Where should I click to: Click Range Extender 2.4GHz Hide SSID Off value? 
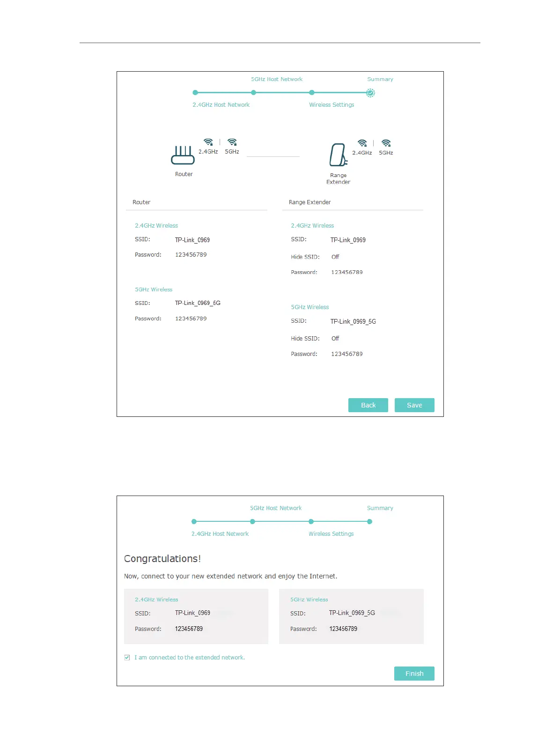pyautogui.click(x=335, y=257)
